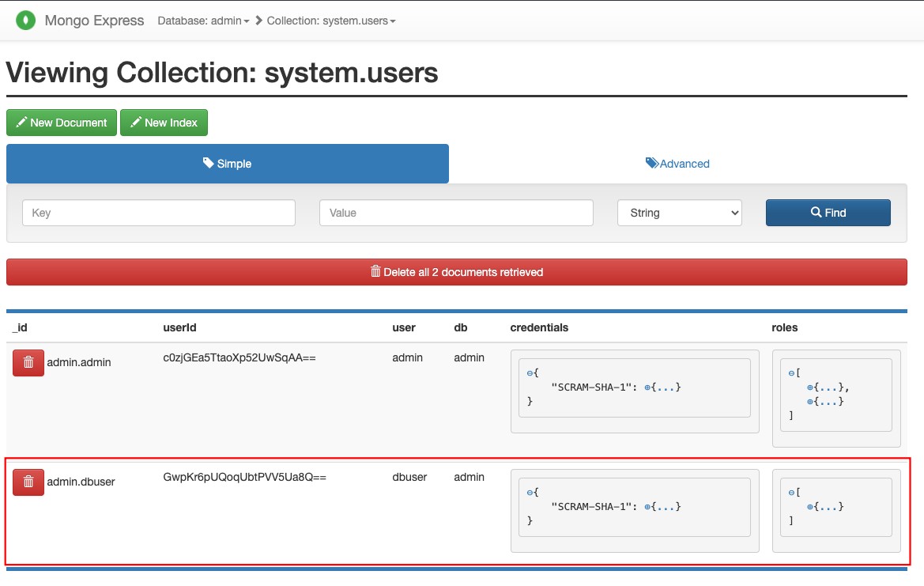Switch to the Simple search tab
The height and width of the screenshot is (586, 924).
[x=228, y=163]
